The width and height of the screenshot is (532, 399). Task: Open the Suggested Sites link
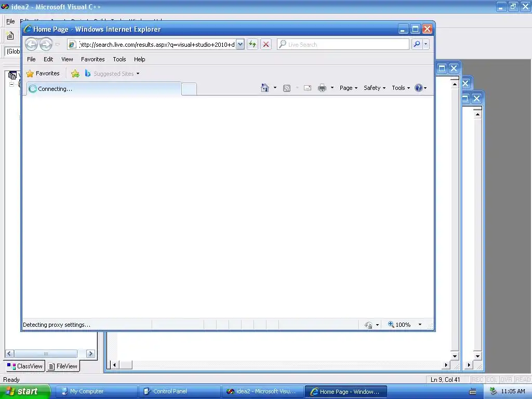click(112, 74)
